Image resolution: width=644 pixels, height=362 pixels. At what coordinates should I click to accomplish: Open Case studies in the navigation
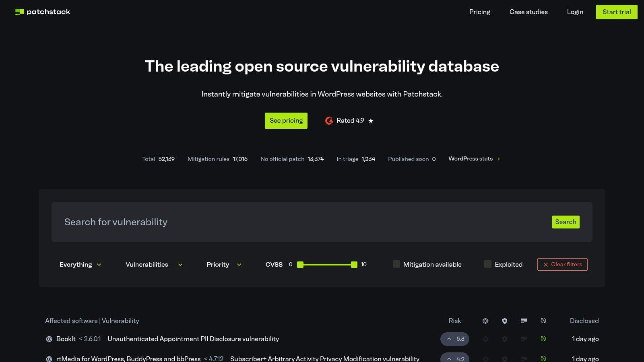tap(528, 12)
